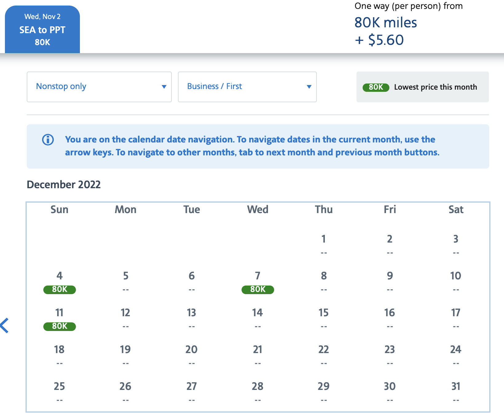Screen dimensions: 504x420
Task: Click the previous month chevron arrow
Action: pos(5,325)
